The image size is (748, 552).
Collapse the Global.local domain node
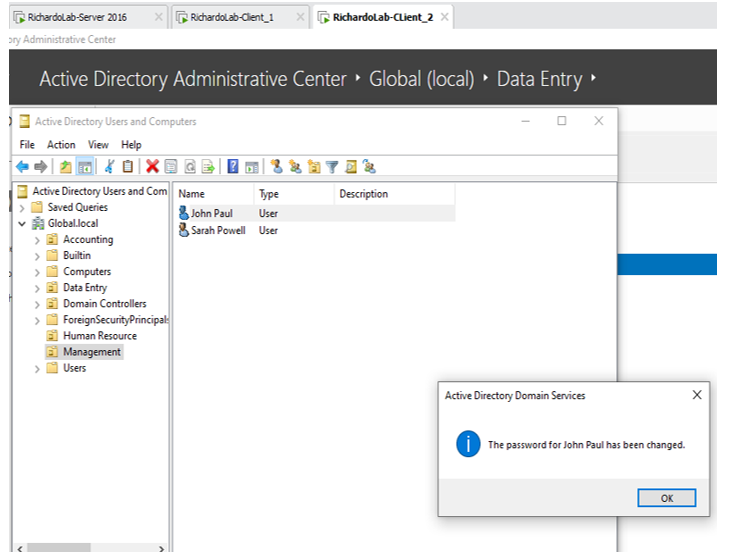point(22,223)
